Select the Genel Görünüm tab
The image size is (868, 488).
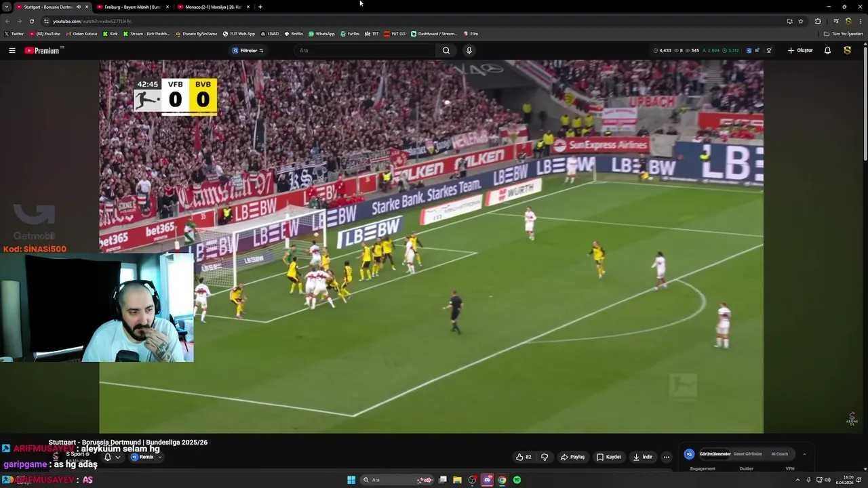[x=748, y=454]
